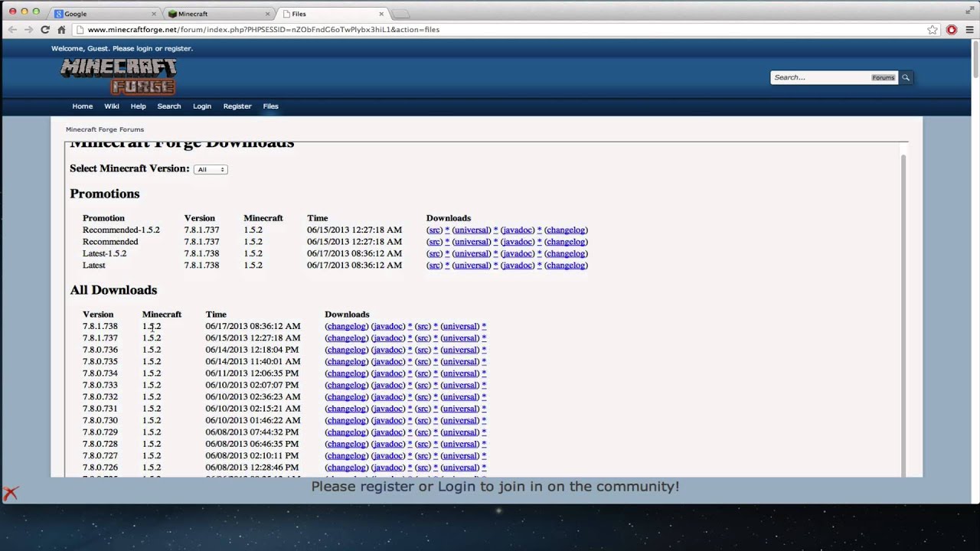Open src for build 7.8.0.736
The width and height of the screenshot is (980, 551).
click(x=423, y=350)
